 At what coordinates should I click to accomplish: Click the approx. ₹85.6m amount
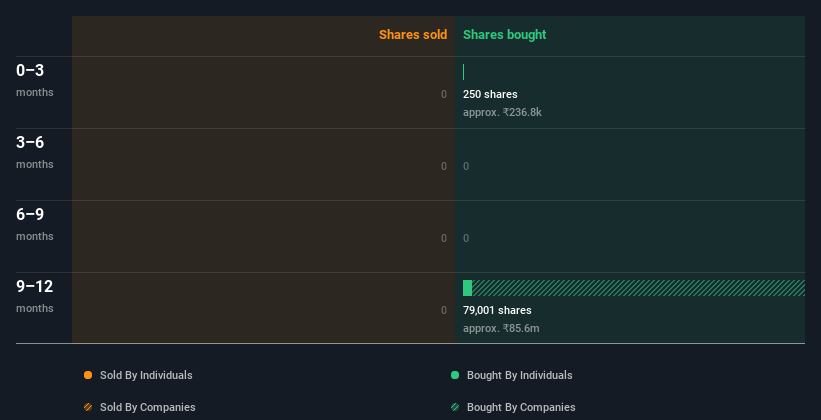pyautogui.click(x=501, y=328)
